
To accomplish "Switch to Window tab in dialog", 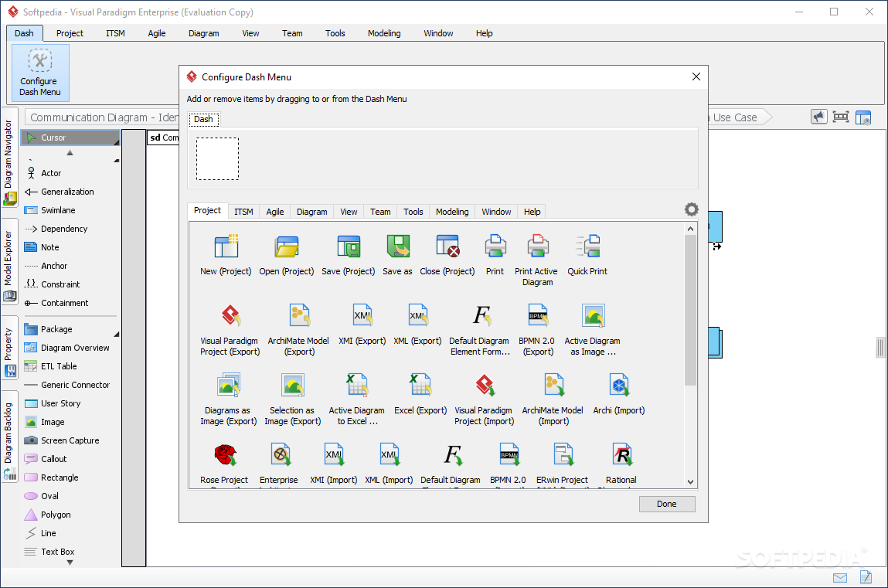I will (497, 212).
